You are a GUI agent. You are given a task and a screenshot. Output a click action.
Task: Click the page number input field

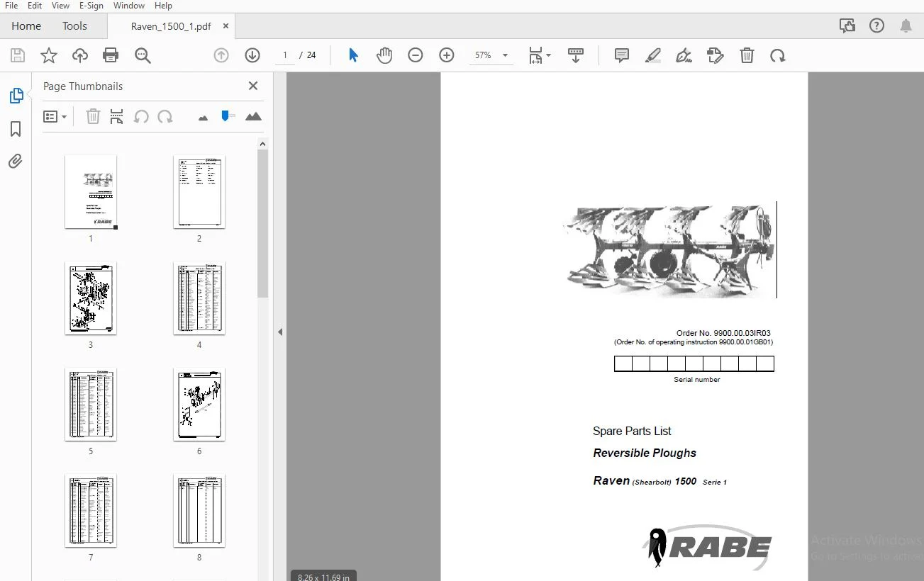click(x=285, y=55)
